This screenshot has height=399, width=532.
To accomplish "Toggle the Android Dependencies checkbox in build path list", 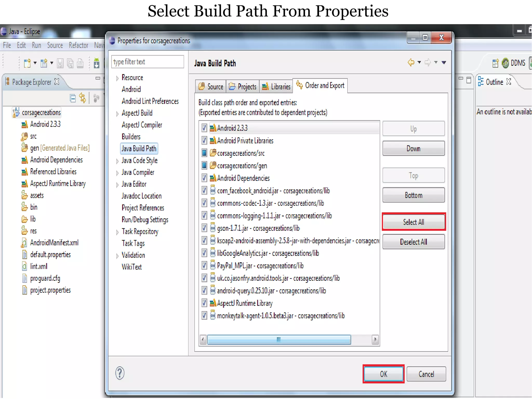I will (x=204, y=178).
